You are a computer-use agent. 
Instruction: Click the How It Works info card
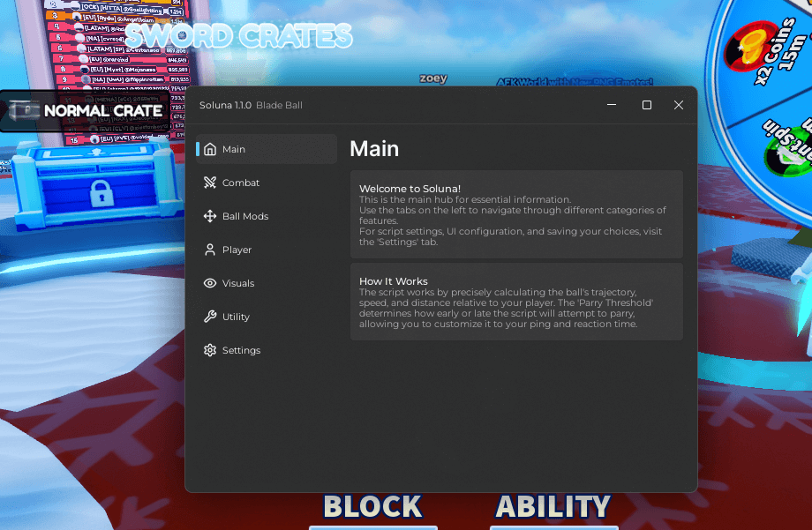(516, 302)
